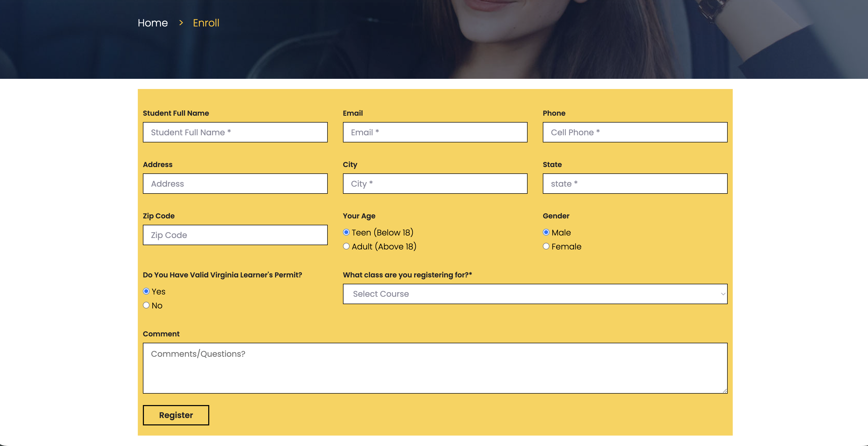
Task: Click the breadcrumb chevron separator icon
Action: click(181, 23)
